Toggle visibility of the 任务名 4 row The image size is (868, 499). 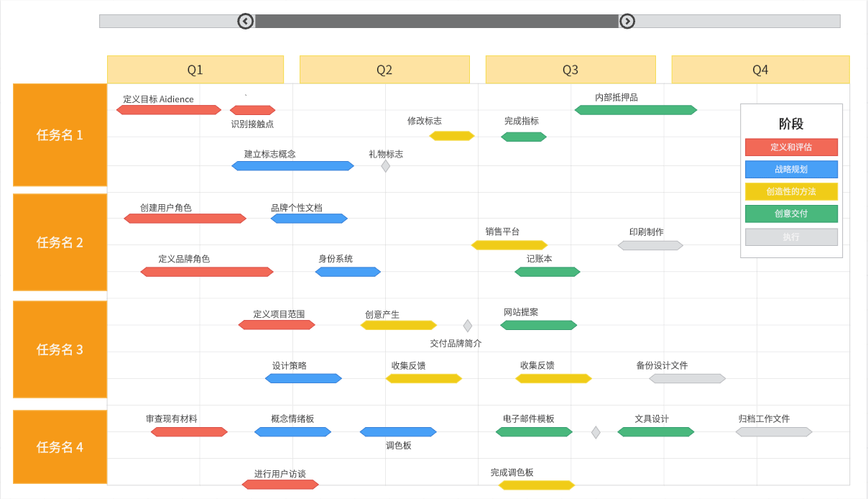[x=60, y=447]
